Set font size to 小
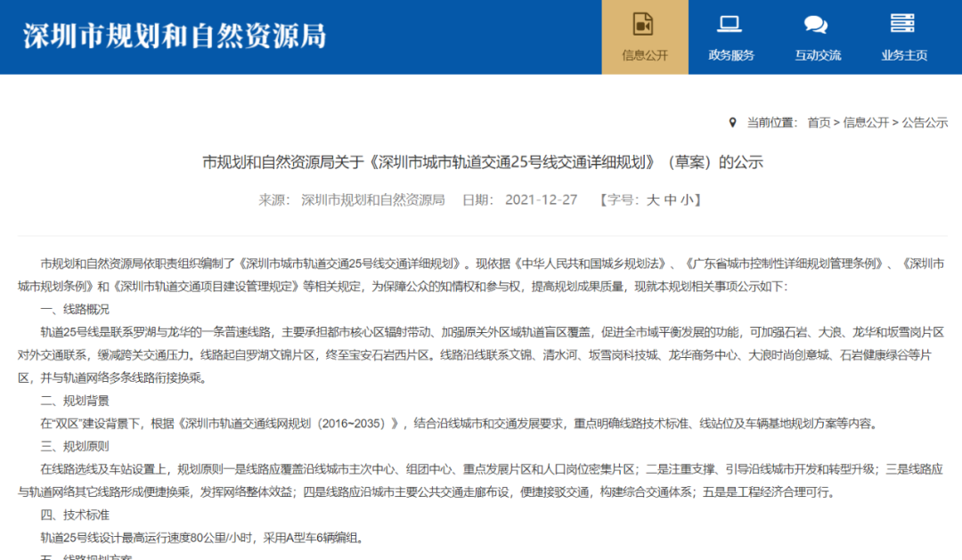962x560 pixels. (687, 200)
